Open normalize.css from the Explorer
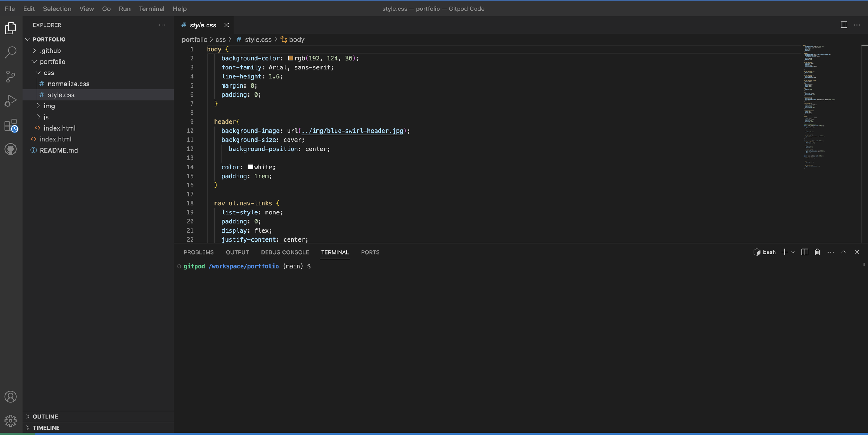 click(68, 84)
